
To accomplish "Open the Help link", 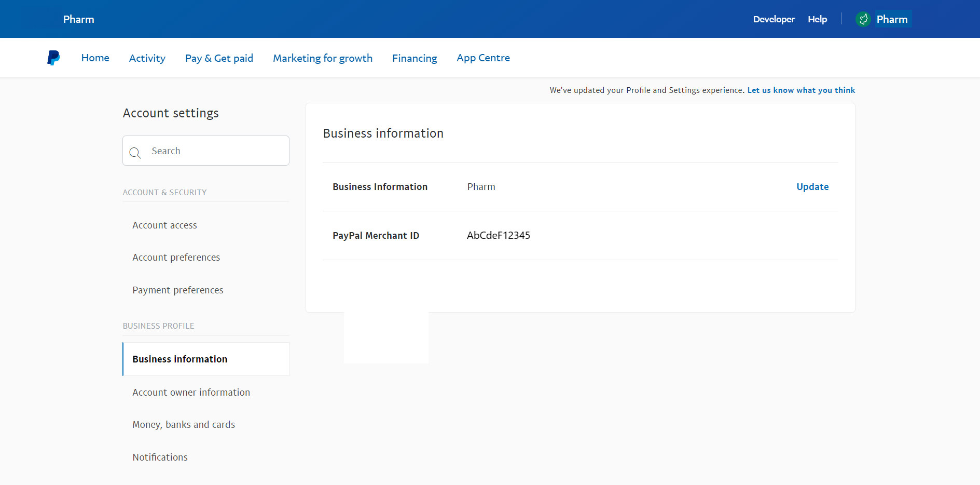I will [x=817, y=19].
